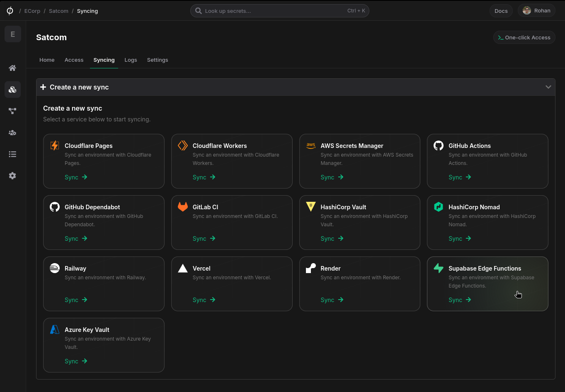Go to Satcom in the breadcrumb

58,11
